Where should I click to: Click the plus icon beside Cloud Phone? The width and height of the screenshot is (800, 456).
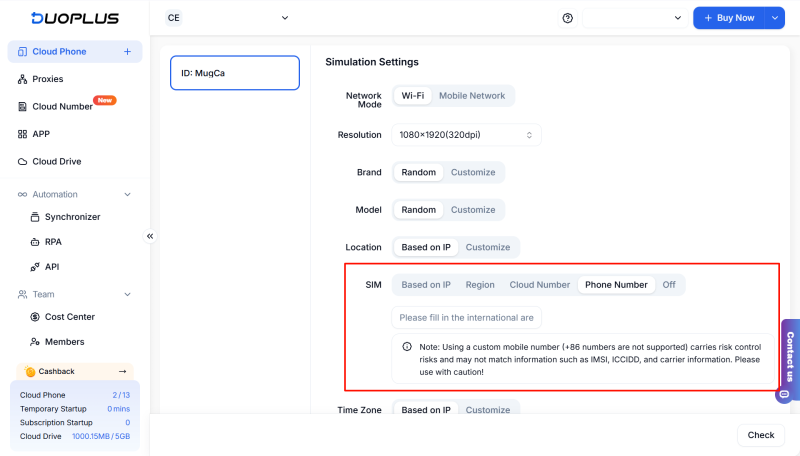click(127, 52)
